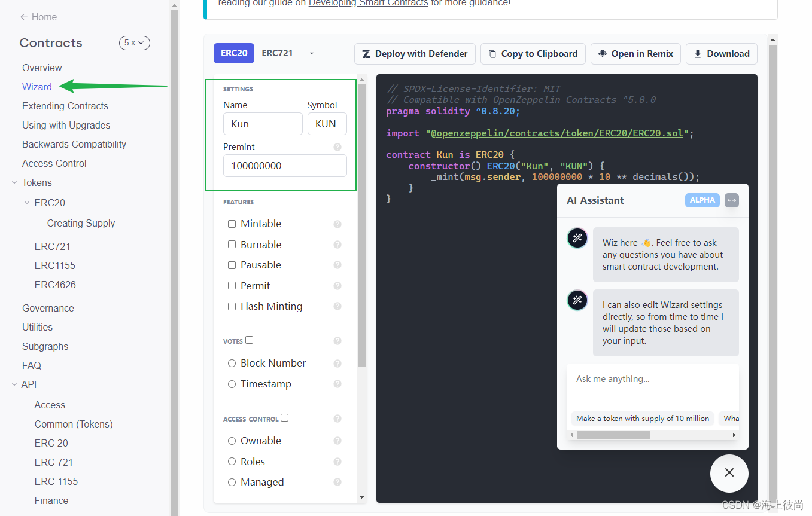Click Deploy with Defender button
Image resolution: width=812 pixels, height=516 pixels.
(415, 54)
